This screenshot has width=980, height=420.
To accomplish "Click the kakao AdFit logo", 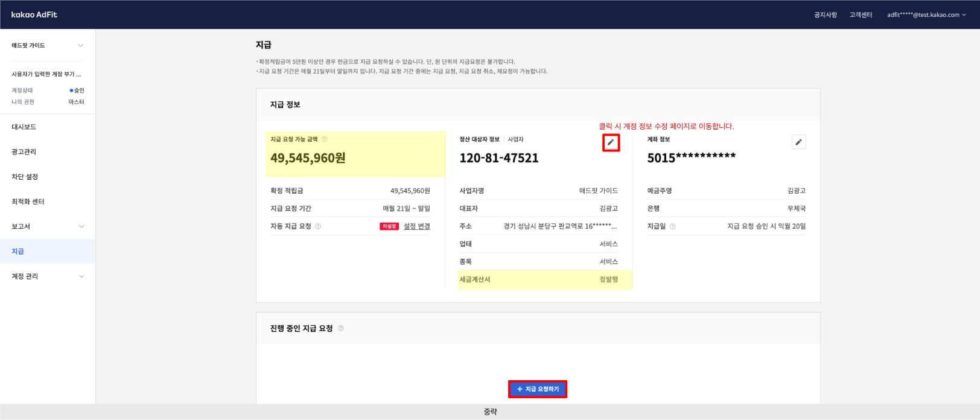I will (34, 14).
